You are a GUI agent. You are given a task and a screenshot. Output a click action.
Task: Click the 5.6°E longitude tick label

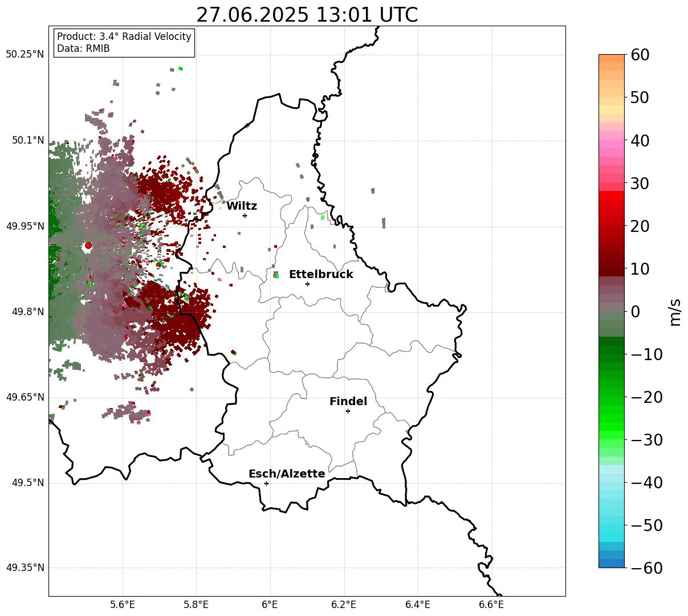point(123,605)
